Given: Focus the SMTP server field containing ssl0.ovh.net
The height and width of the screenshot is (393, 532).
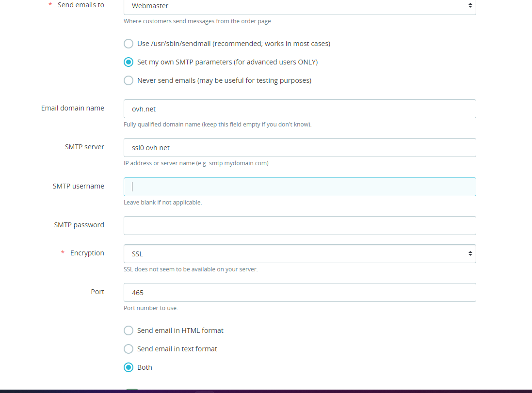Looking at the screenshot, I should point(300,147).
